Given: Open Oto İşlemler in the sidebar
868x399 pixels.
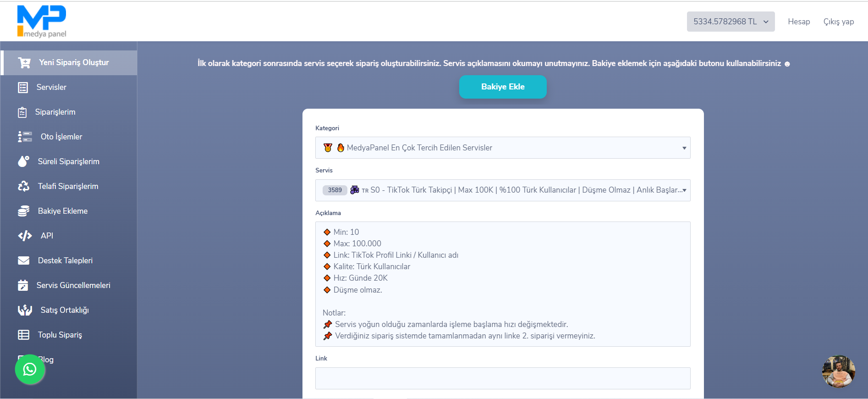Looking at the screenshot, I should pyautogui.click(x=61, y=137).
